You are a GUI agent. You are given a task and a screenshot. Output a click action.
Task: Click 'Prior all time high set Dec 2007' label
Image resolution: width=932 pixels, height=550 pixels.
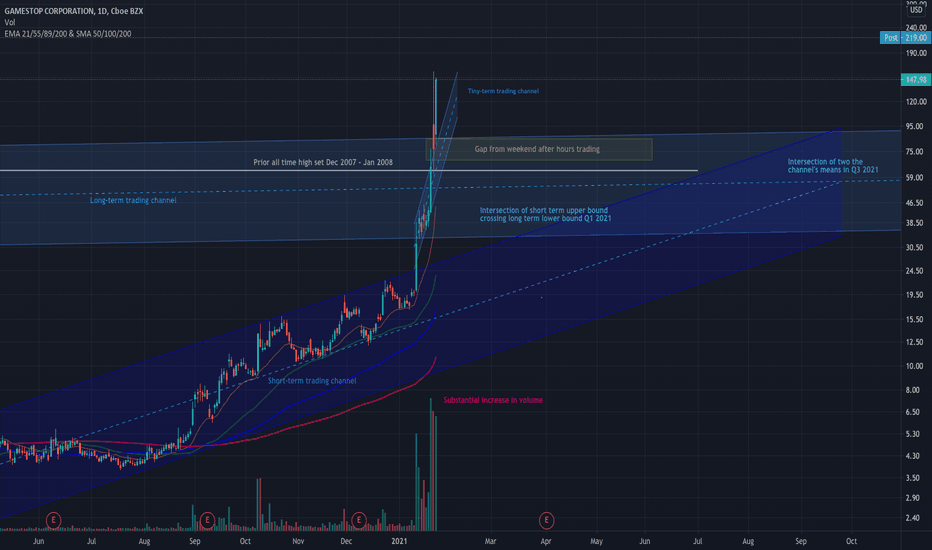[323, 162]
